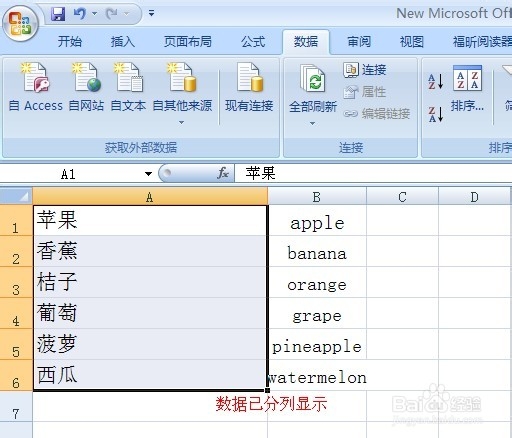Select column B header

(x=317, y=197)
